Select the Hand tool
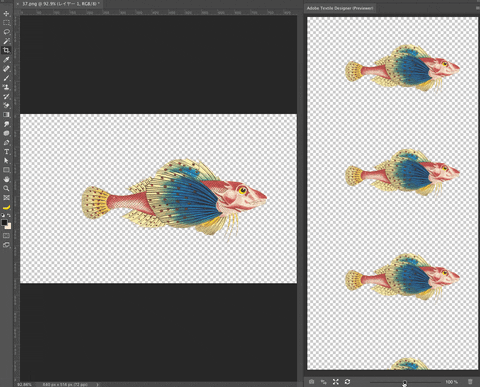Viewport: 480px width, 387px height. [6, 179]
